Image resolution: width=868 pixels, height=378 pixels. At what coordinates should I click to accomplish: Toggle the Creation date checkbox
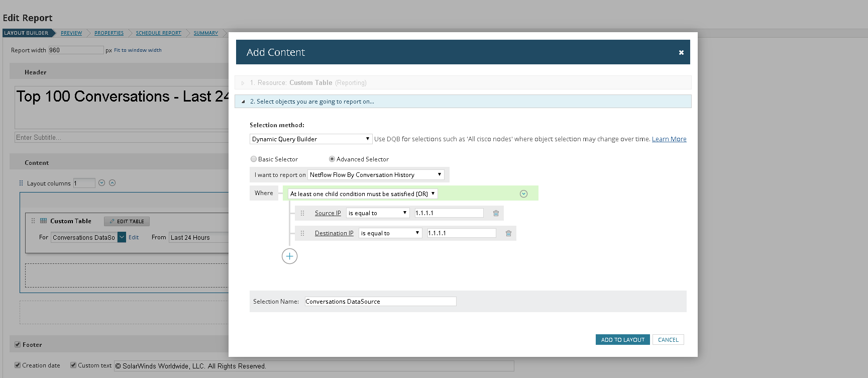pyautogui.click(x=18, y=365)
